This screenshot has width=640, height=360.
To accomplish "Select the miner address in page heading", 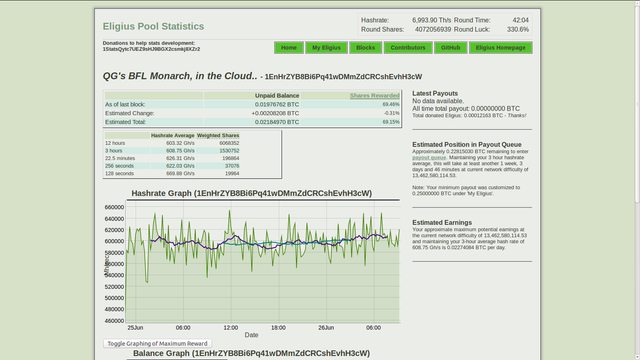I will point(343,77).
